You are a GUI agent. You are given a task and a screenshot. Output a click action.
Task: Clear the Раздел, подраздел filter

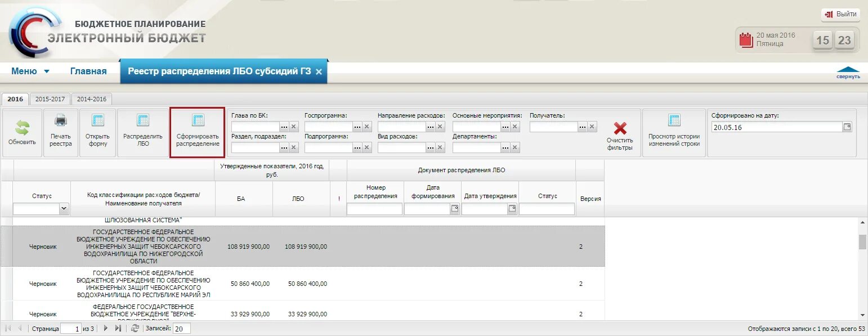tap(293, 147)
